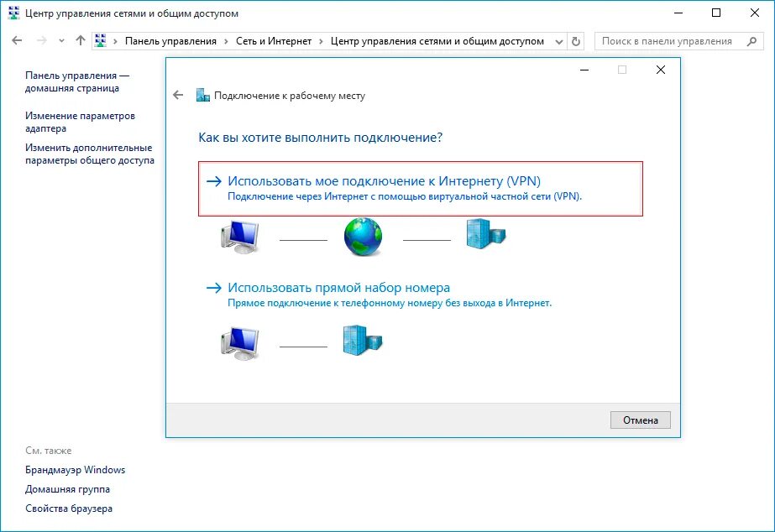Choose Использовать мое подключение к Интернету (VPN)

point(420,188)
